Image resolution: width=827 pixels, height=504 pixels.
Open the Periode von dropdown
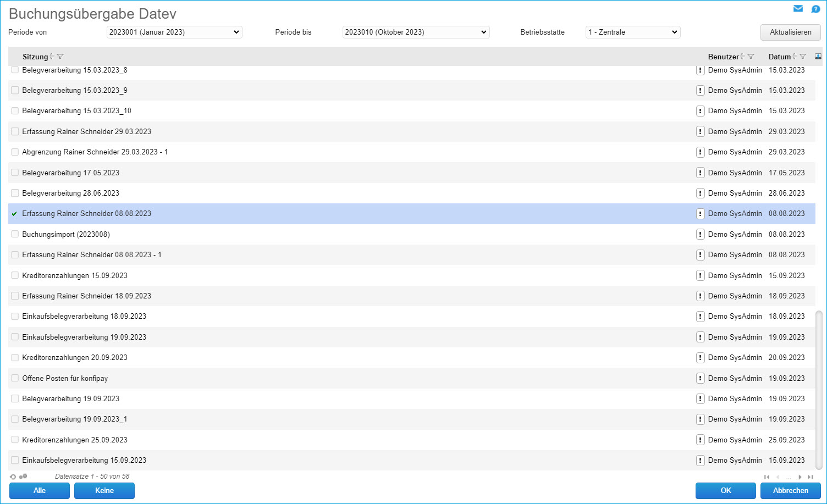(x=174, y=32)
